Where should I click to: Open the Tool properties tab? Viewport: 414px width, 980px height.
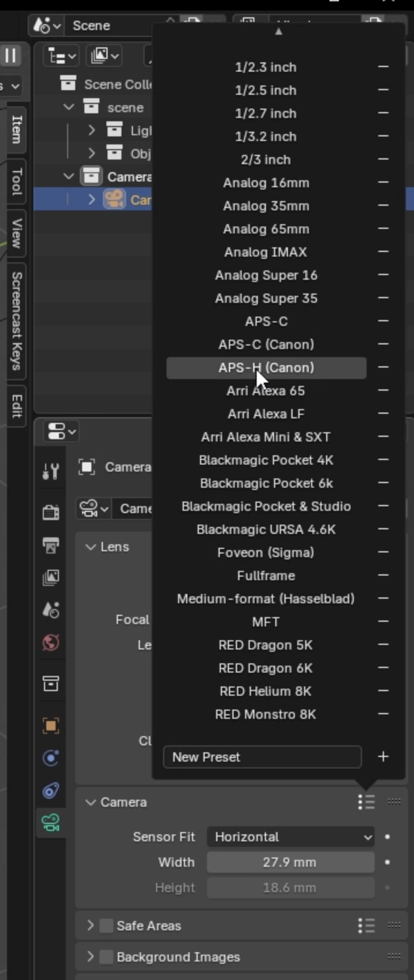pos(51,472)
